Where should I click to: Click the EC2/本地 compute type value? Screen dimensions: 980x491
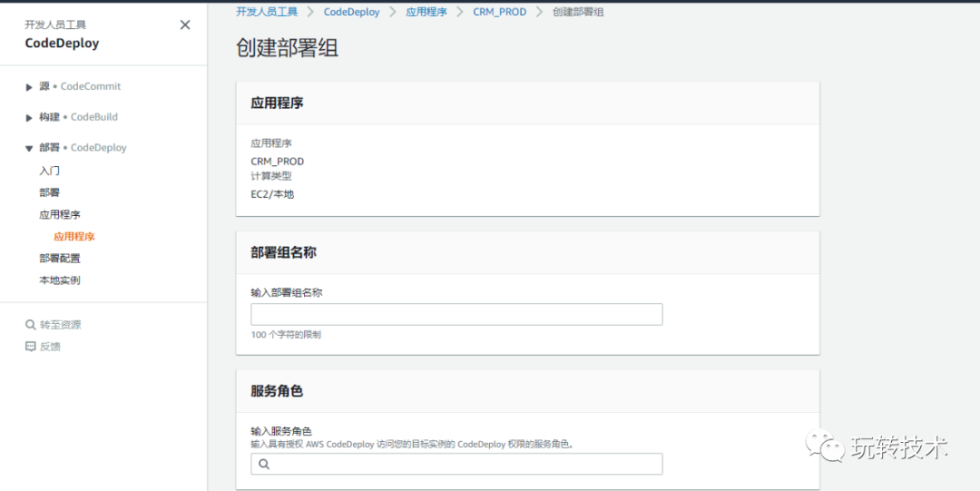272,194
